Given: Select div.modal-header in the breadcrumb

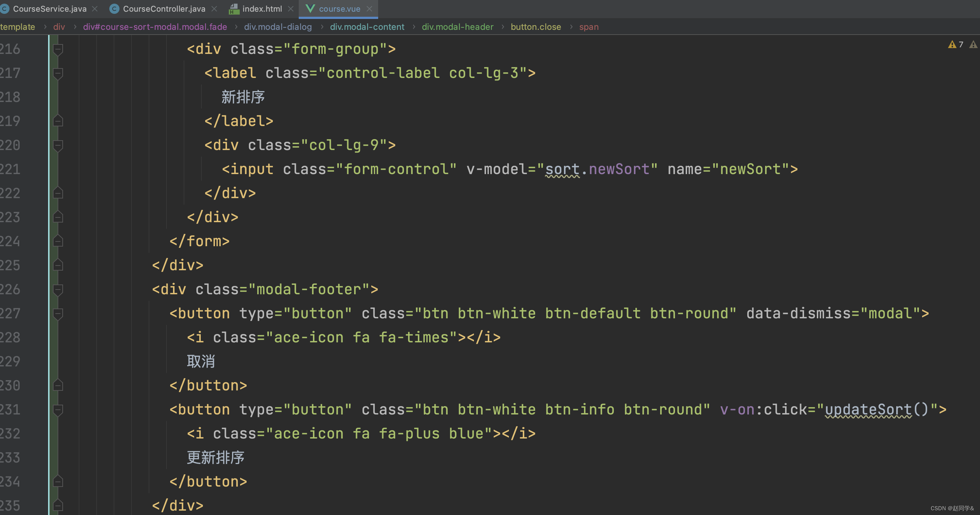Looking at the screenshot, I should pos(457,27).
